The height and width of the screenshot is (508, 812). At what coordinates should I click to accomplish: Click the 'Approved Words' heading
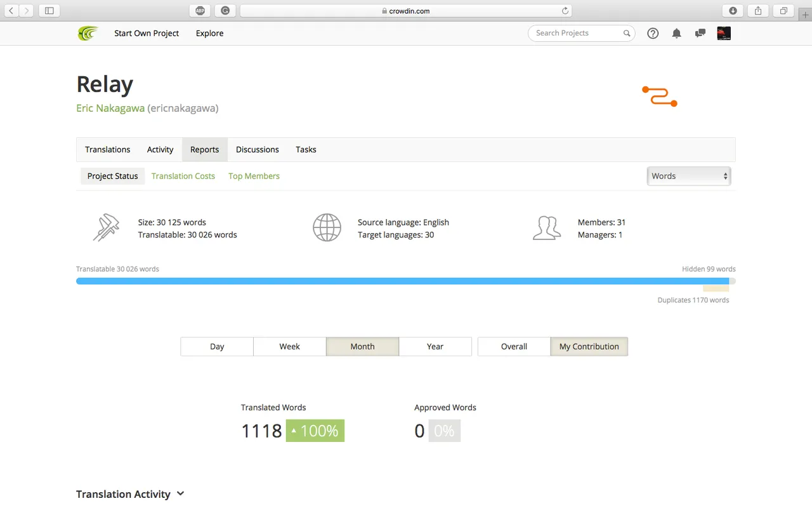click(x=445, y=408)
